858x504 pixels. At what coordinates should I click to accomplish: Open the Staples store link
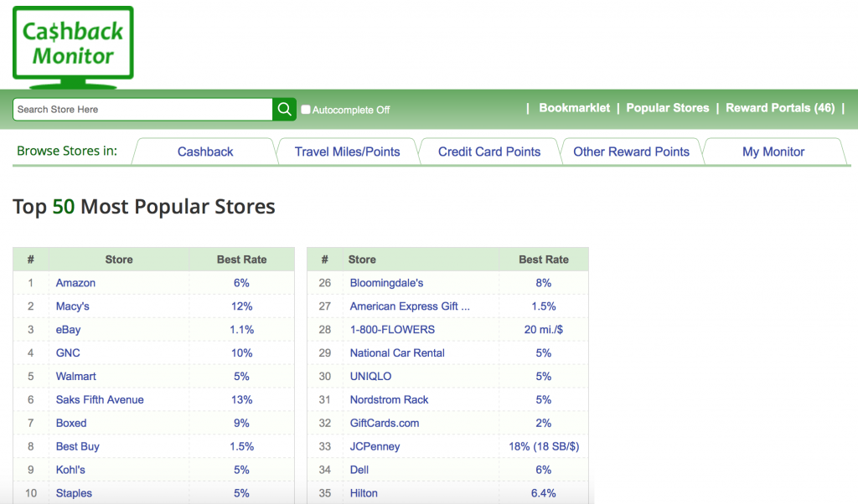[74, 493]
